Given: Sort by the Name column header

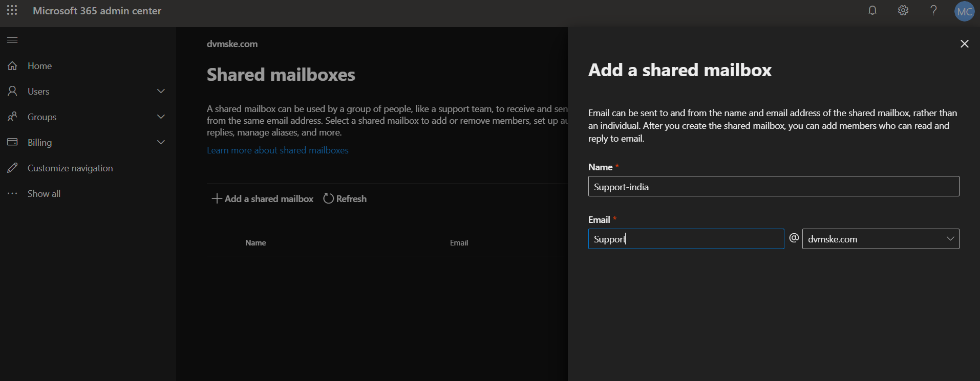Looking at the screenshot, I should pos(255,243).
